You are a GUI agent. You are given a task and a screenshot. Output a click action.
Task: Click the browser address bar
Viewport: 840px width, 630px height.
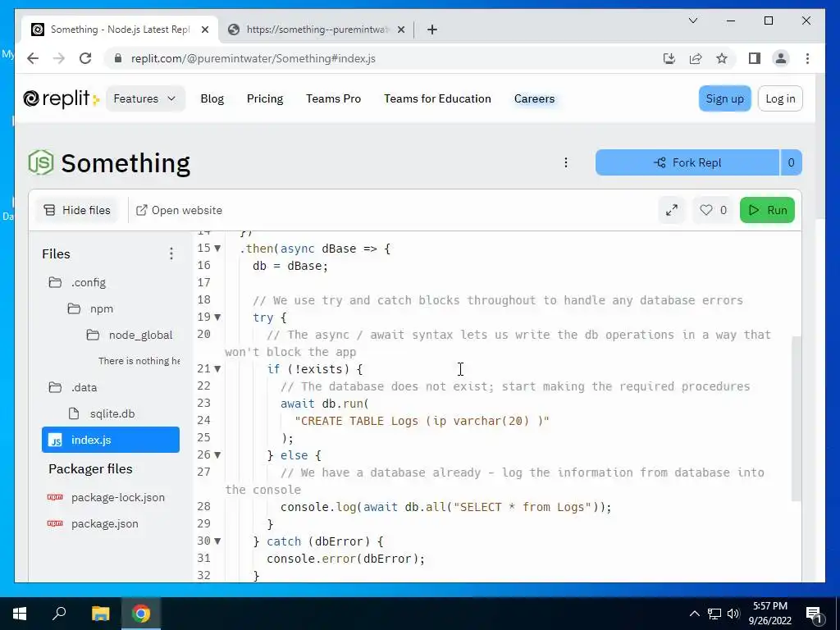pos(386,58)
